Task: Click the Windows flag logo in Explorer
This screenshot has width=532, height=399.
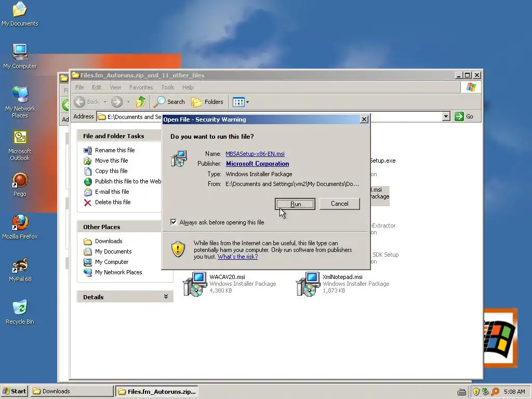Action: (x=471, y=87)
